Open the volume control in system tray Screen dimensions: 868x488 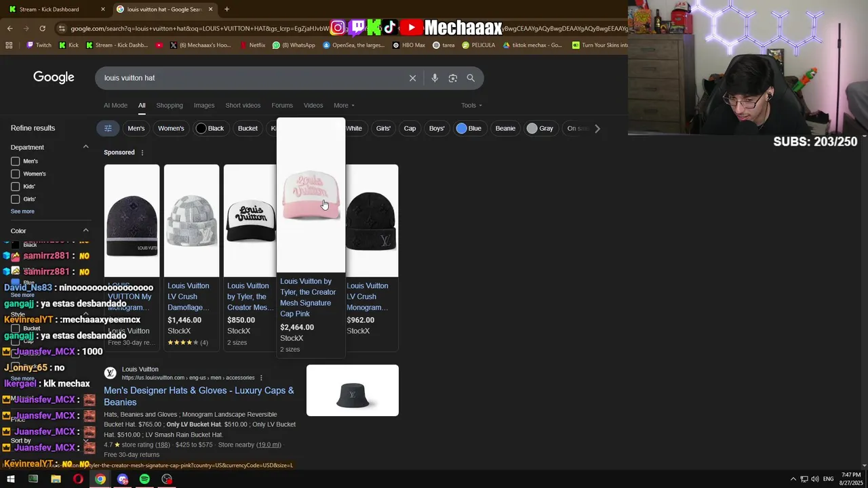click(x=814, y=479)
